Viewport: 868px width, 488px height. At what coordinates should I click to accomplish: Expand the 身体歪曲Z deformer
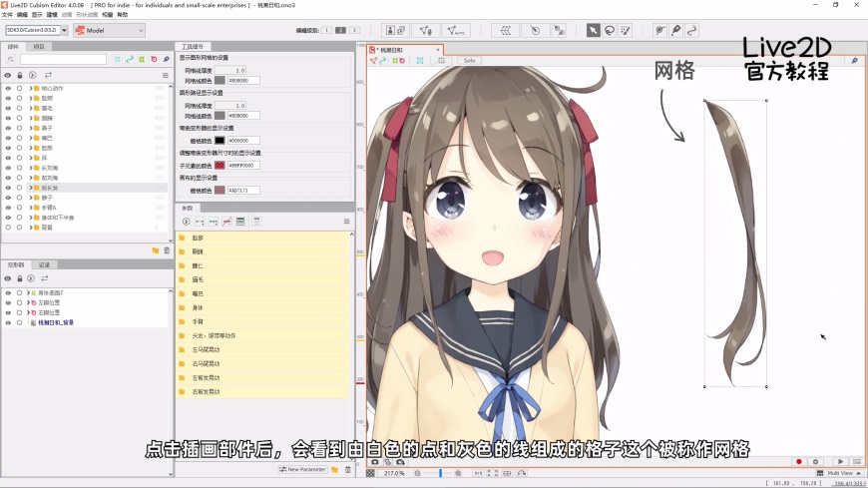[28, 292]
